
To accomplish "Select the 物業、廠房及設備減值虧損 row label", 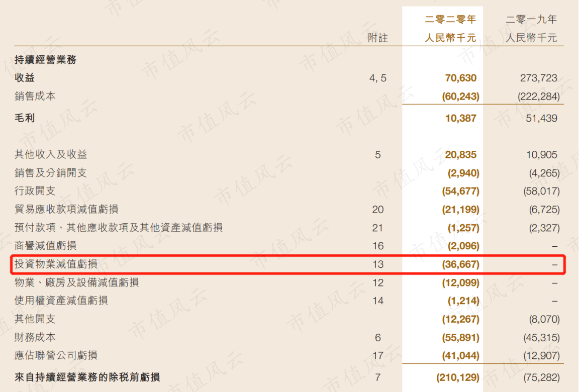I will click(76, 282).
